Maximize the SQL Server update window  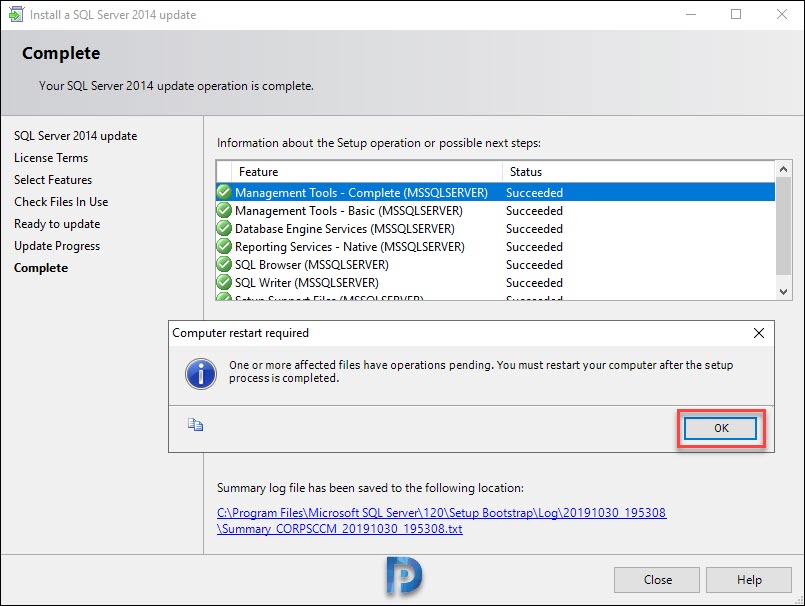pyautogui.click(x=736, y=14)
